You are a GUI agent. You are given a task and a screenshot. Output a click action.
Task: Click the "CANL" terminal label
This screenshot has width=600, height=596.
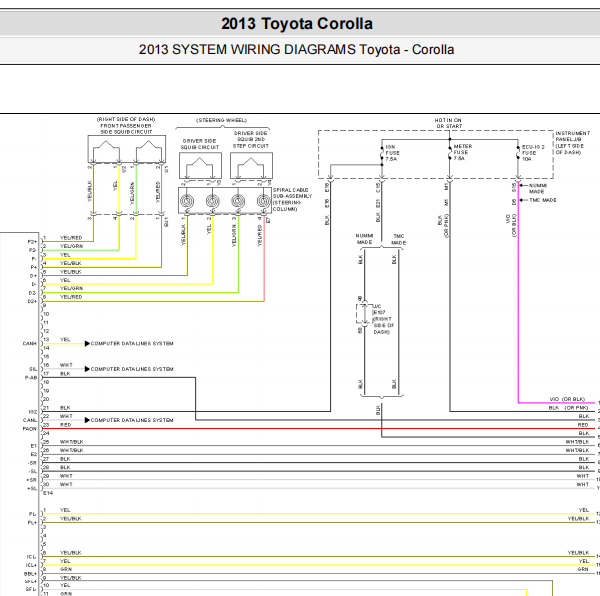tap(30, 420)
